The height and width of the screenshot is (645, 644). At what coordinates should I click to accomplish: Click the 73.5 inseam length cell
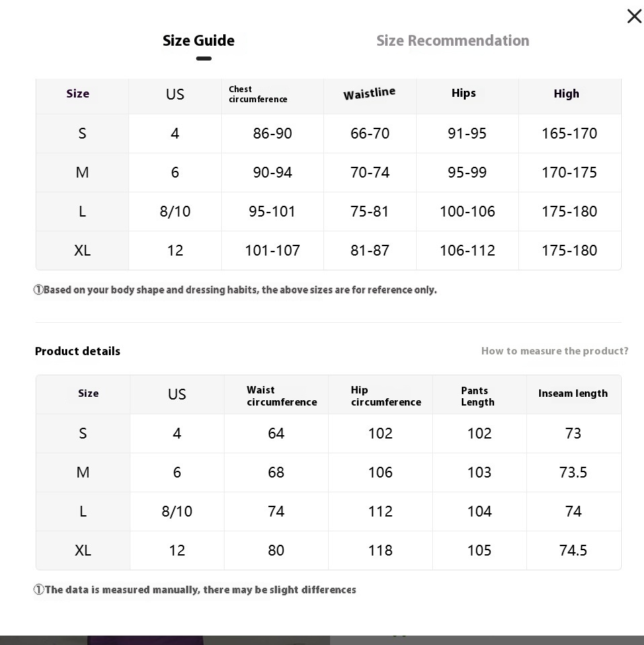(x=573, y=472)
